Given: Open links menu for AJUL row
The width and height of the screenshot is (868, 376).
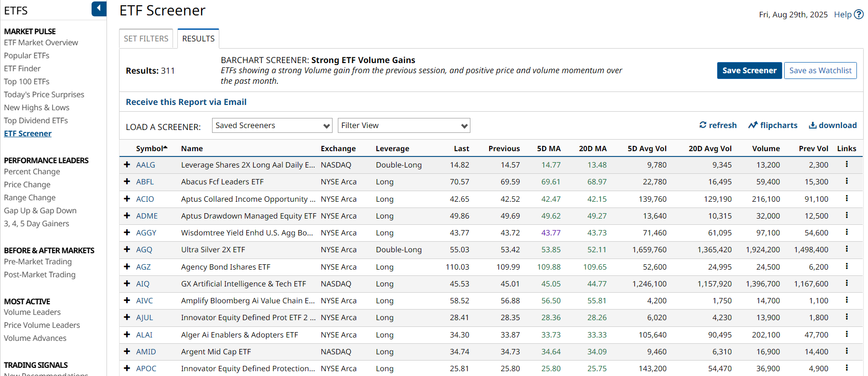Looking at the screenshot, I should [846, 317].
